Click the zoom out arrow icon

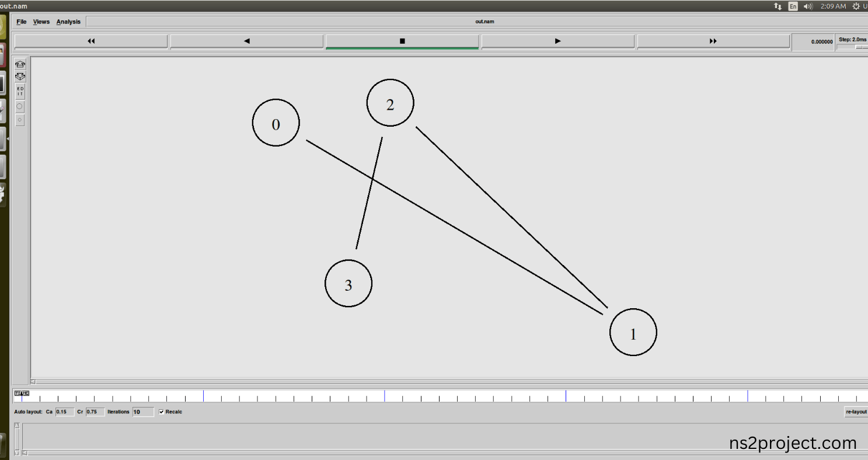pos(20,76)
